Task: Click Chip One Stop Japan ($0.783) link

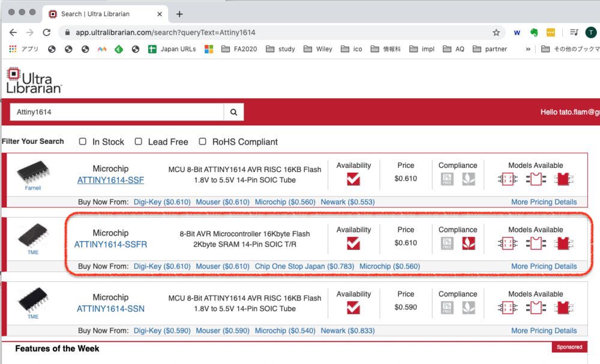Action: [x=304, y=266]
